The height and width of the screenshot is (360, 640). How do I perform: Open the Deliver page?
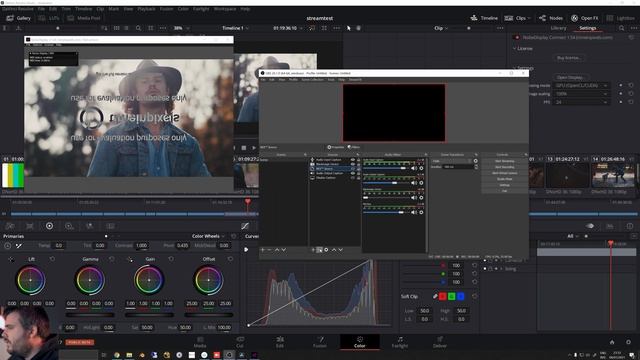(x=440, y=342)
